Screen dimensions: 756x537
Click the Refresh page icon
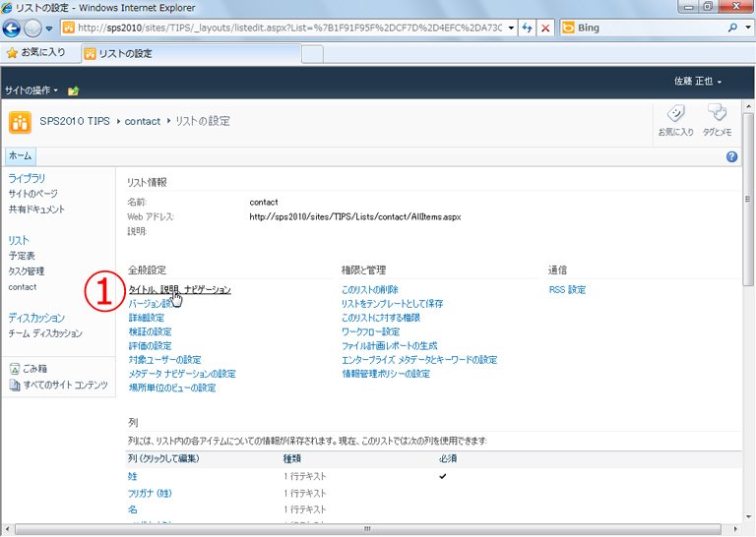527,28
